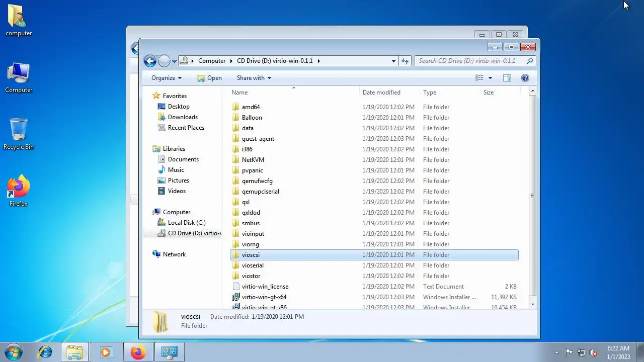Select Computer in the address breadcrumb
Image resolution: width=644 pixels, height=362 pixels.
coord(212,61)
